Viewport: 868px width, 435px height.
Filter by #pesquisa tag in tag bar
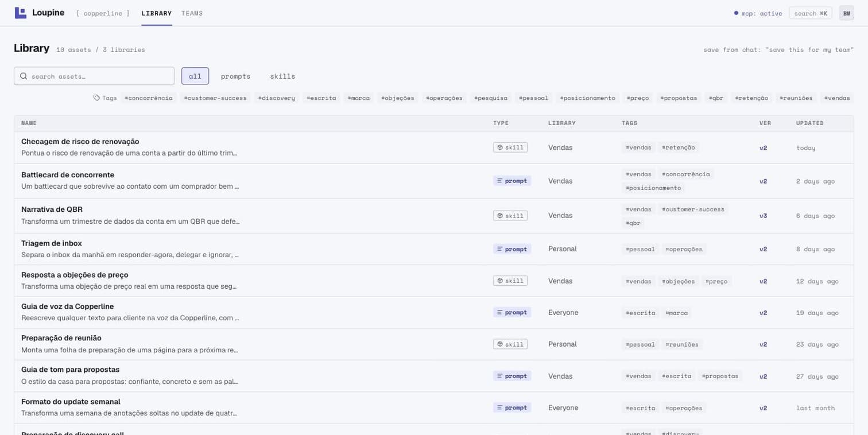click(490, 98)
